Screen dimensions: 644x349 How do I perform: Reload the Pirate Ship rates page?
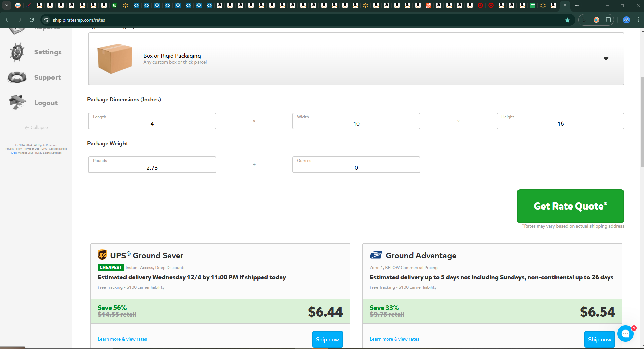pyautogui.click(x=32, y=20)
